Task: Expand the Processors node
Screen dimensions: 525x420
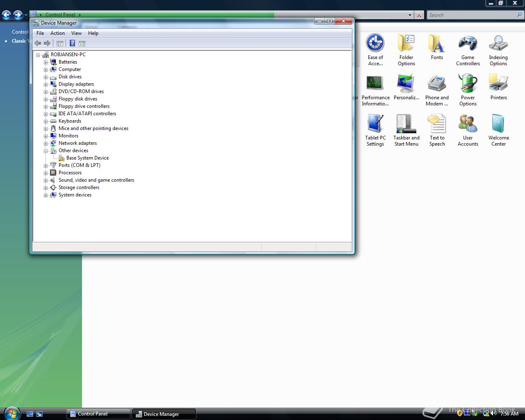Action: [x=46, y=173]
